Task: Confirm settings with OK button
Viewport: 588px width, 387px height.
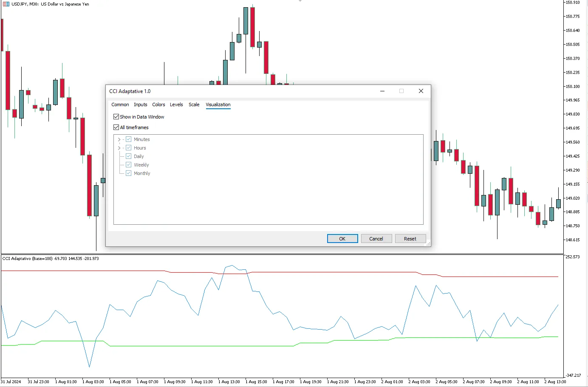Action: point(342,239)
